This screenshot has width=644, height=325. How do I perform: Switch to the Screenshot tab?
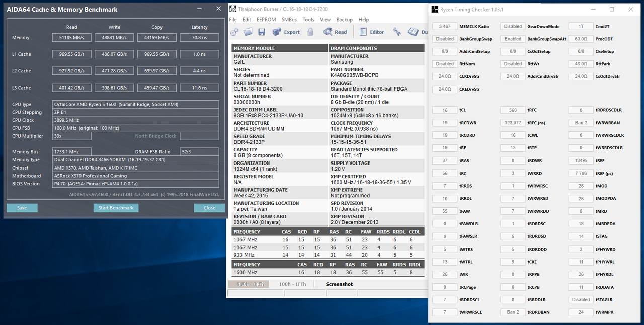pyautogui.click(x=339, y=284)
